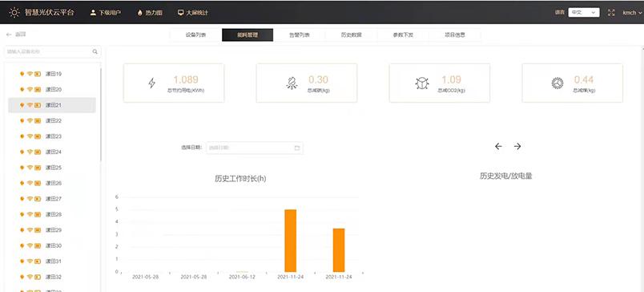
Task: Click the left arrow above 历史发电/放电量
Action: [x=498, y=146]
